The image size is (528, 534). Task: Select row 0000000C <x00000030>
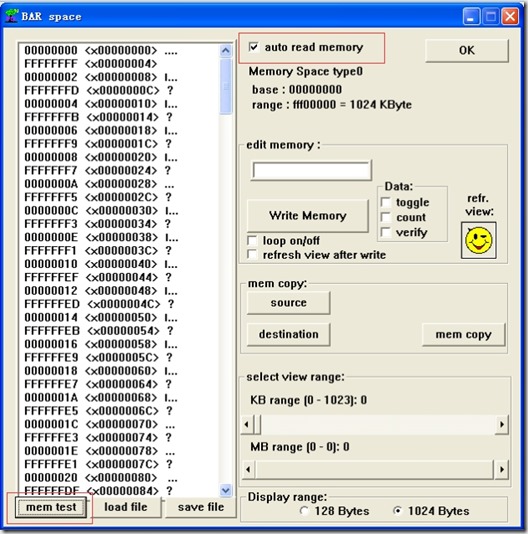(119, 210)
